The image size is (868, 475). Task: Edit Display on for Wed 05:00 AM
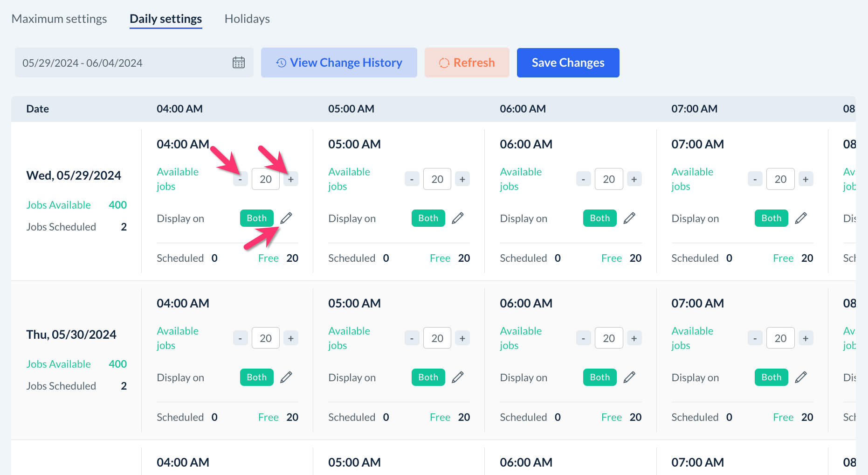point(458,218)
